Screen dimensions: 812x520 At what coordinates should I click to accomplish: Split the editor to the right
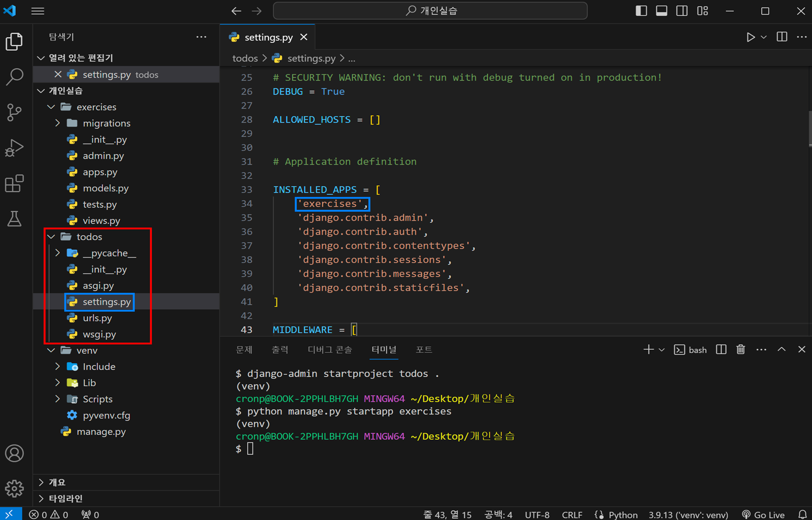(782, 37)
